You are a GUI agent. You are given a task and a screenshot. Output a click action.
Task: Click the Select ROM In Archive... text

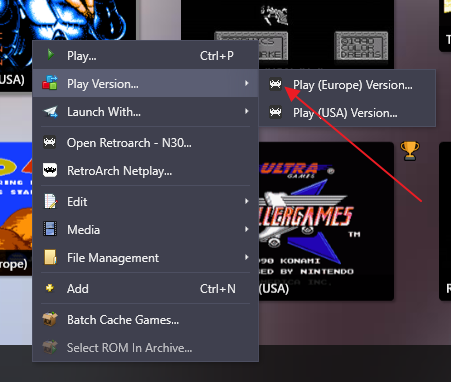[129, 348]
